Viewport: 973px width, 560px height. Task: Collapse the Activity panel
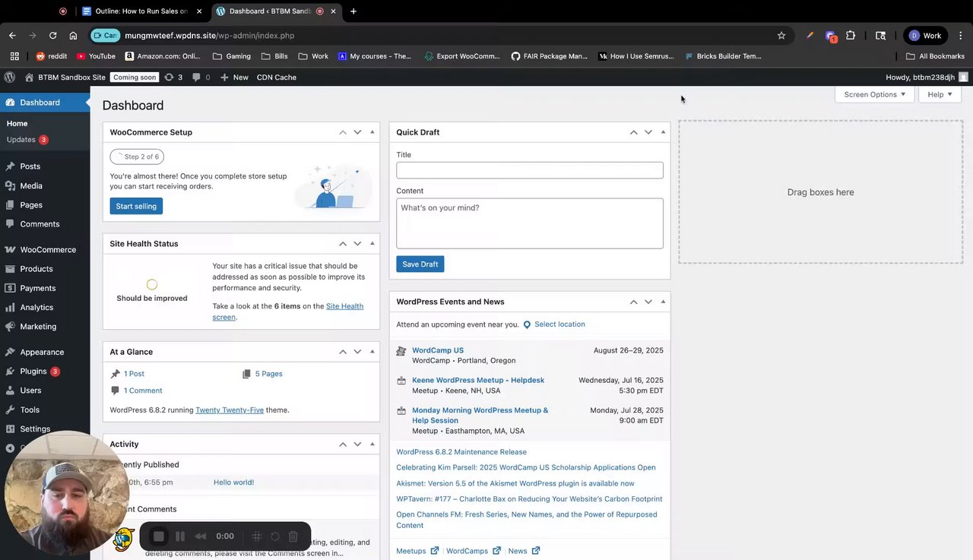pyautogui.click(x=372, y=445)
